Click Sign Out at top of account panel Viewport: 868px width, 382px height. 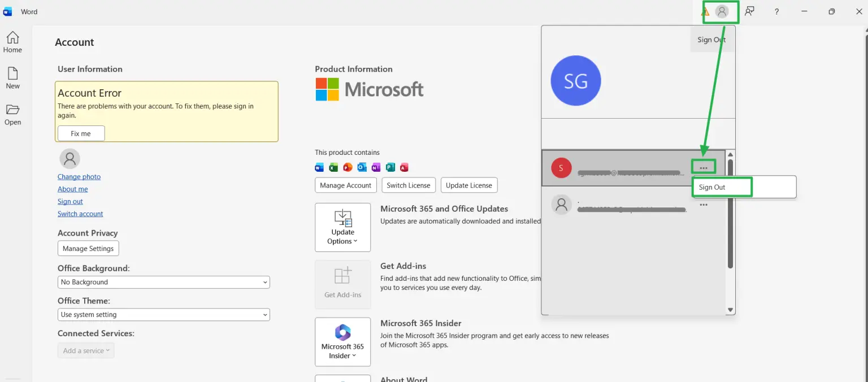click(711, 40)
